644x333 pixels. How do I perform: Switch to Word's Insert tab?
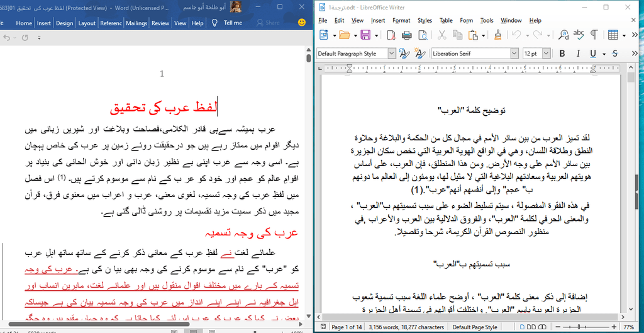[44, 23]
